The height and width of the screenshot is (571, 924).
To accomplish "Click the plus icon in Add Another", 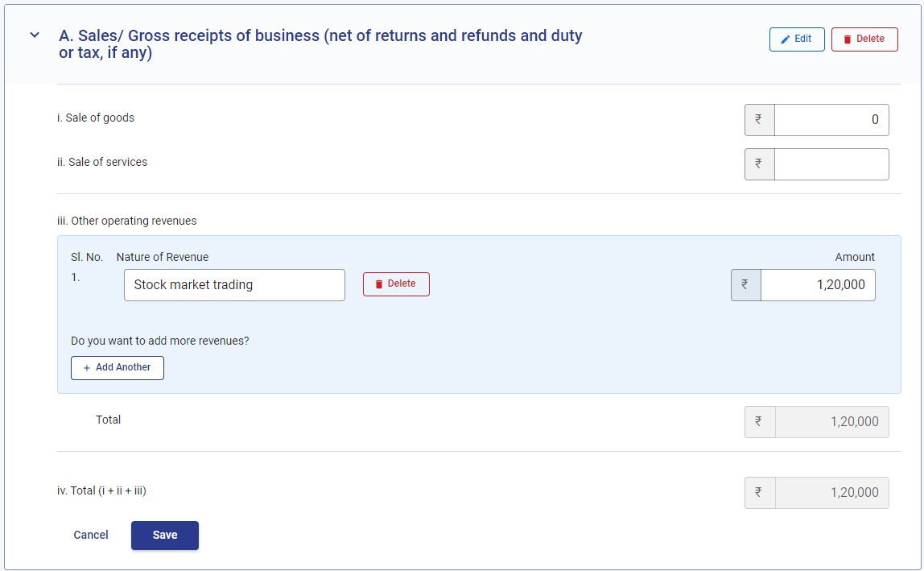I will click(x=87, y=367).
